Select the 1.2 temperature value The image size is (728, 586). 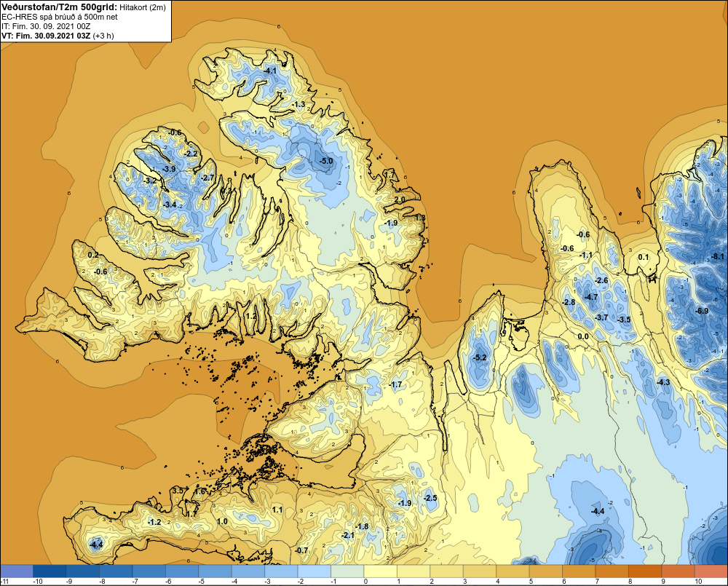[251, 316]
